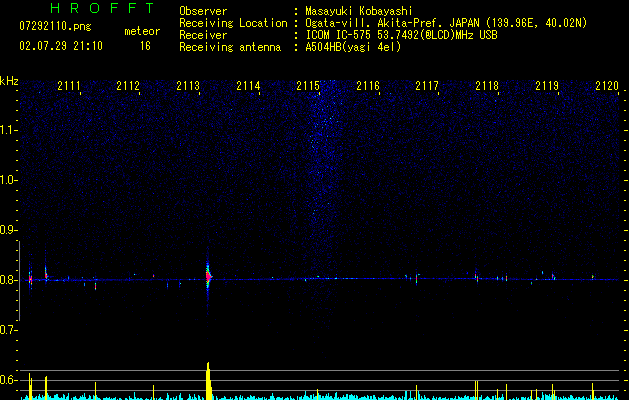The width and height of the screenshot is (629, 400).
Task: Click the 1.1 frequency axis label
Action: (8, 130)
